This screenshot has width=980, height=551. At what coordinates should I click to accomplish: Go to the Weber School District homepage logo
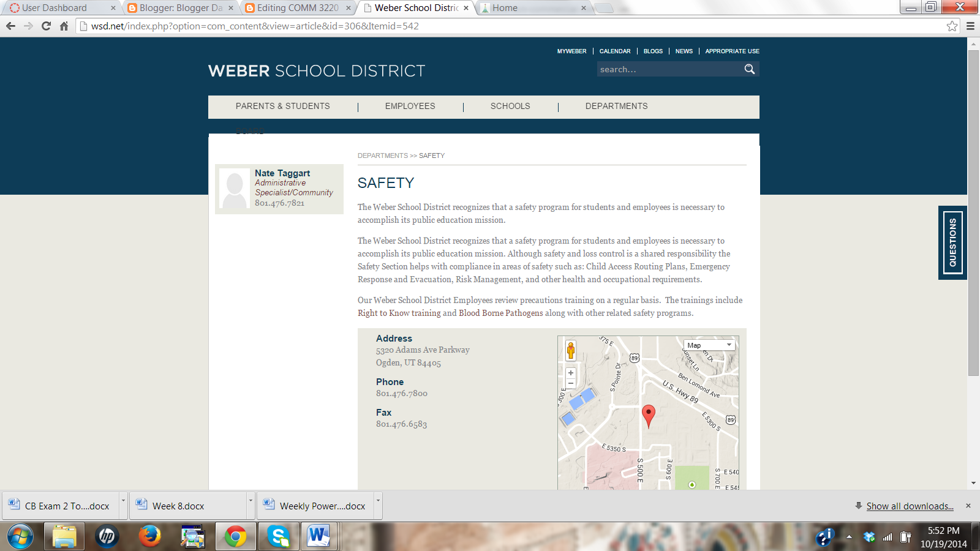click(x=317, y=71)
